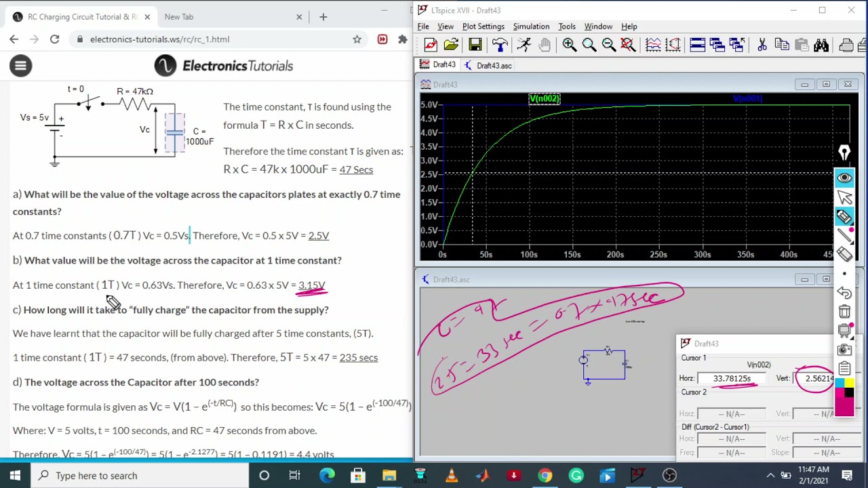Choose the line drawing annotation tool
Image resolution: width=868 pixels, height=488 pixels.
click(844, 236)
